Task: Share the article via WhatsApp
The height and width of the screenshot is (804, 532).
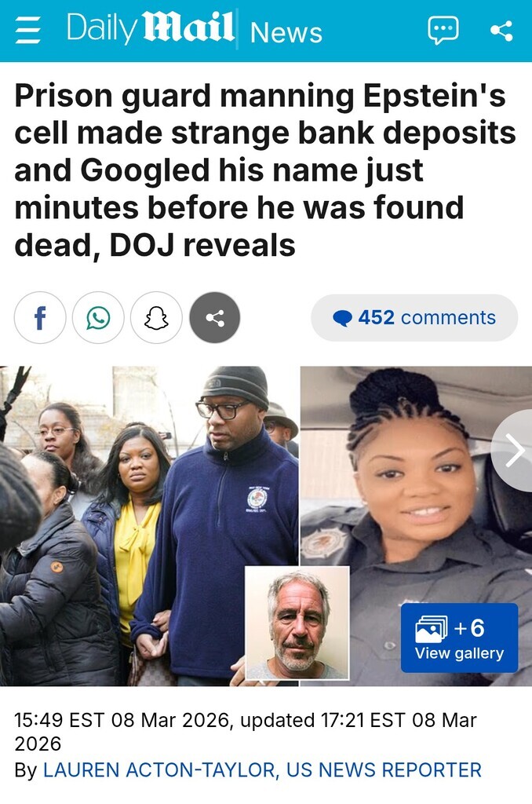Action: pyautogui.click(x=98, y=317)
